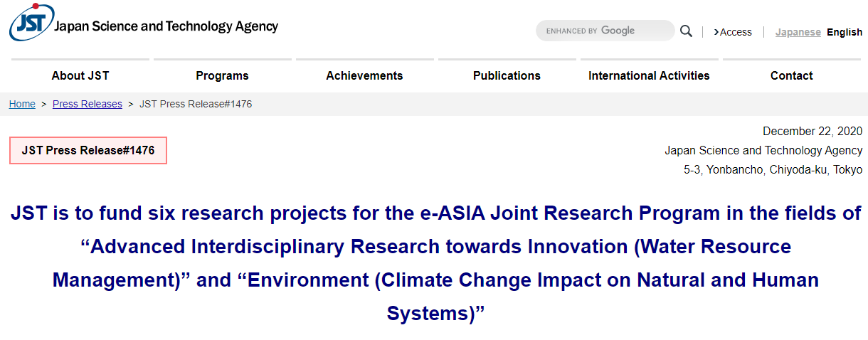Open the Publications menu
The height and width of the screenshot is (340, 868).
507,75
